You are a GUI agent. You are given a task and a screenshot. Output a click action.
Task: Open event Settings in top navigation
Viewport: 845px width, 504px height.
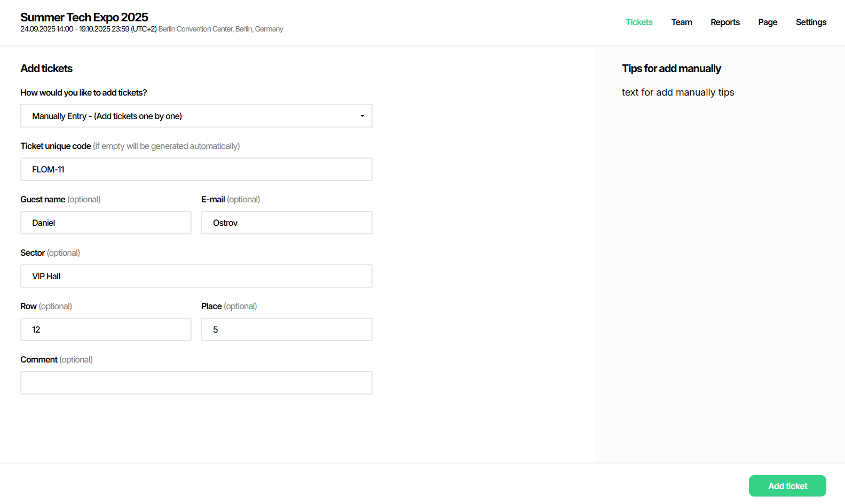click(811, 22)
